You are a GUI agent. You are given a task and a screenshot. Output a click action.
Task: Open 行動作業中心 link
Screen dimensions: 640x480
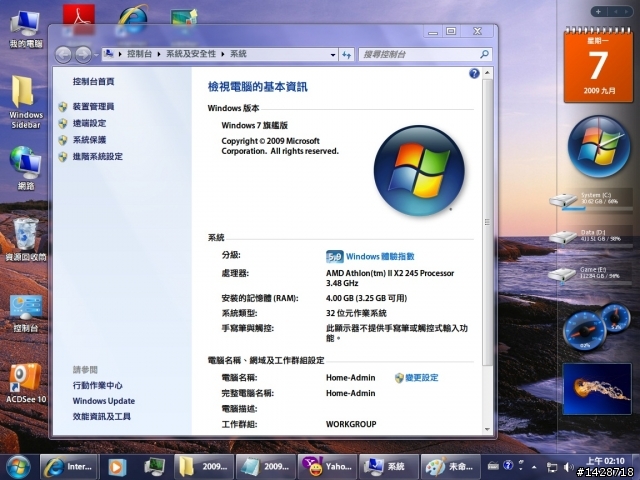pos(98,385)
